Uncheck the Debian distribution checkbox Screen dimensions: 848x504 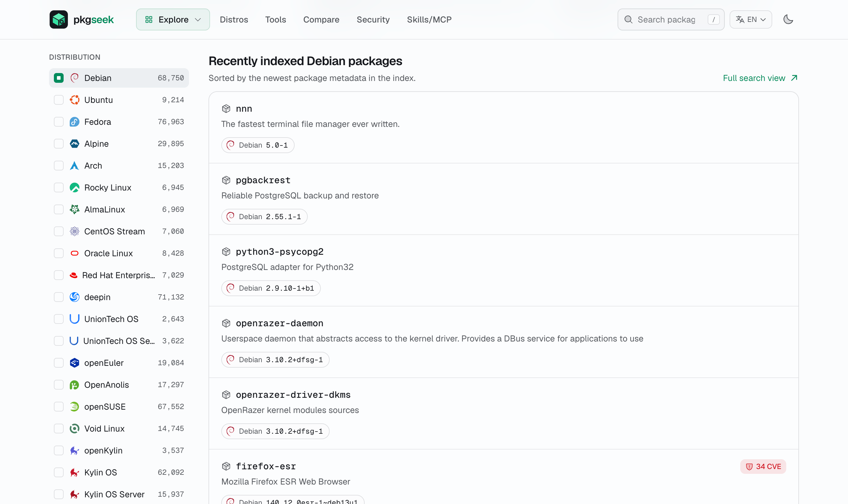pyautogui.click(x=59, y=78)
